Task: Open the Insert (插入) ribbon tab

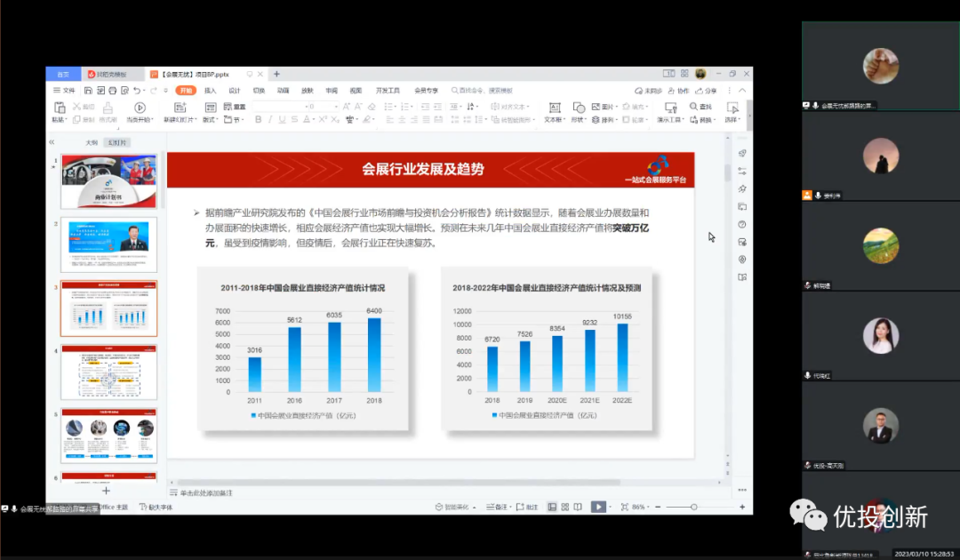Action: coord(211,91)
